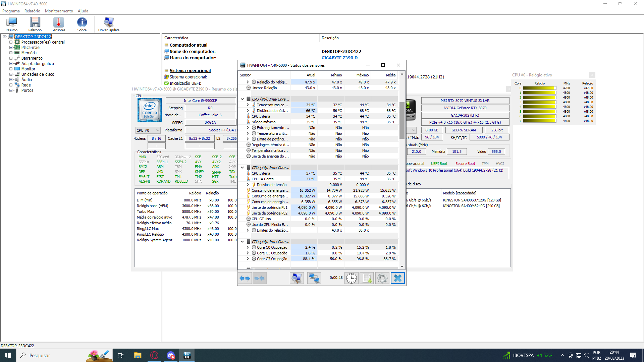Expand the Processador(es) central node
644x362 pixels.
[11, 42]
